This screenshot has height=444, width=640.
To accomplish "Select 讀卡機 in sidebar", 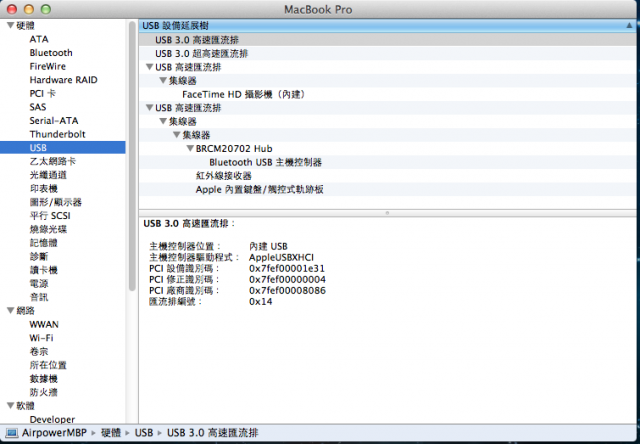I will click(x=43, y=270).
